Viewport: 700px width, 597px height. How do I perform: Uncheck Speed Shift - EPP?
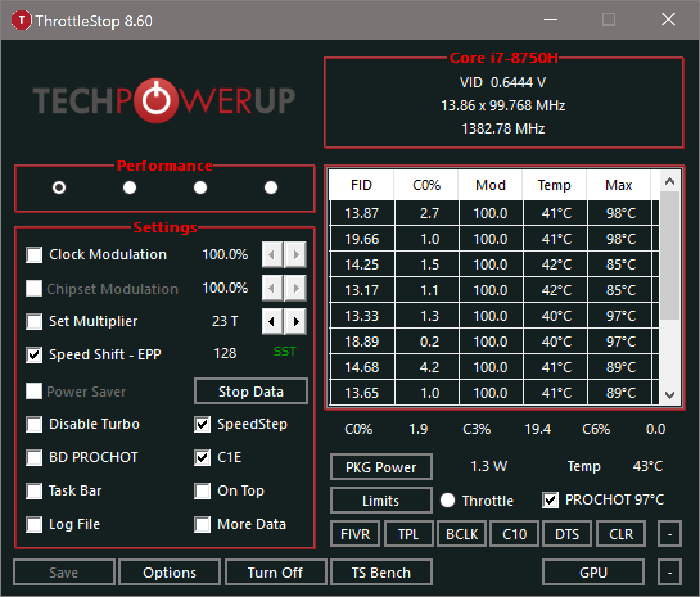[x=34, y=355]
